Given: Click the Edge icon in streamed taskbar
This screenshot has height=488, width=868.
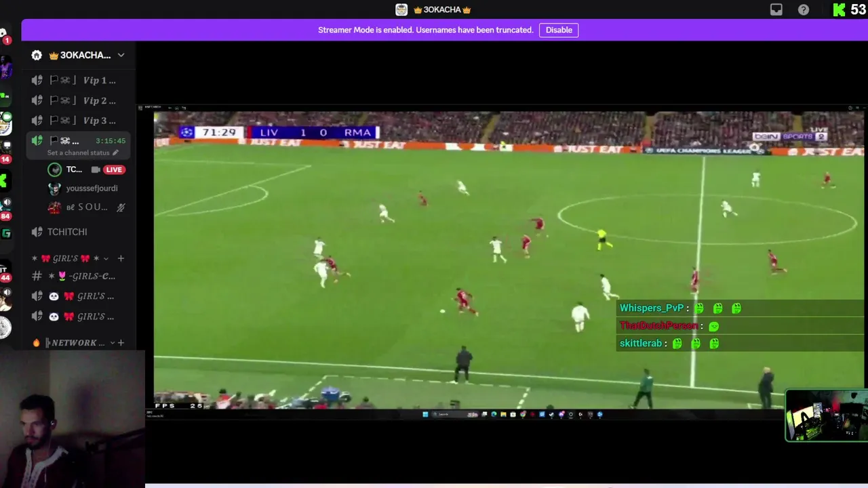Looking at the screenshot, I should point(494,414).
